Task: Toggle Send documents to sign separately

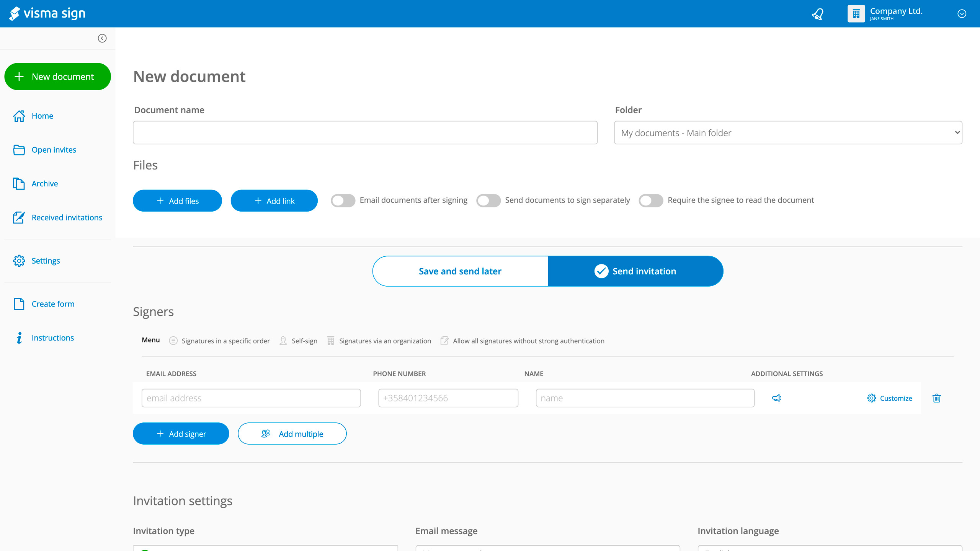Action: click(488, 200)
